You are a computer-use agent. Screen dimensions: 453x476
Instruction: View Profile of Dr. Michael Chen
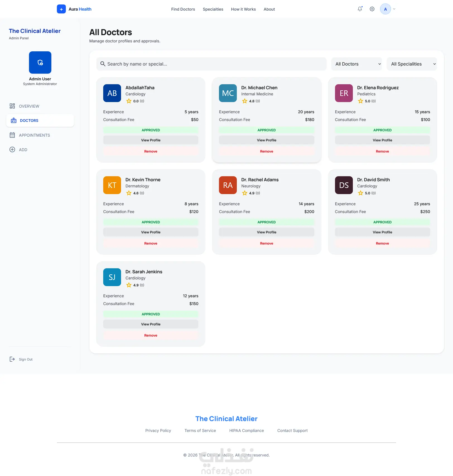(266, 140)
